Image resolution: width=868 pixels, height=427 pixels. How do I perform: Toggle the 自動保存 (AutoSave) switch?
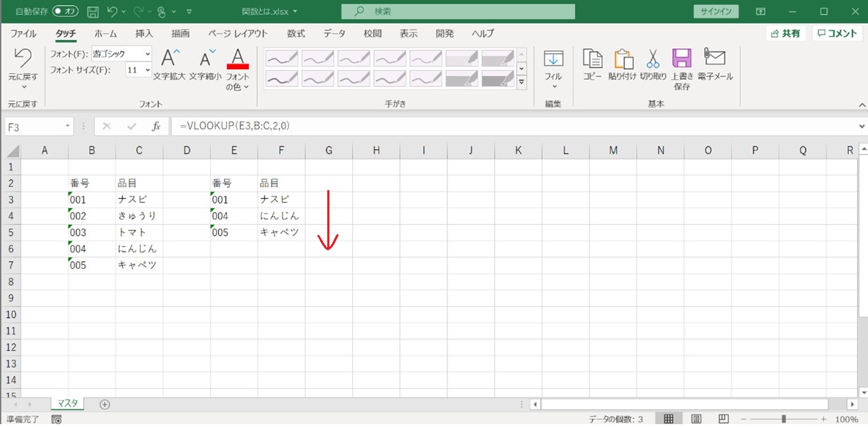[x=65, y=11]
